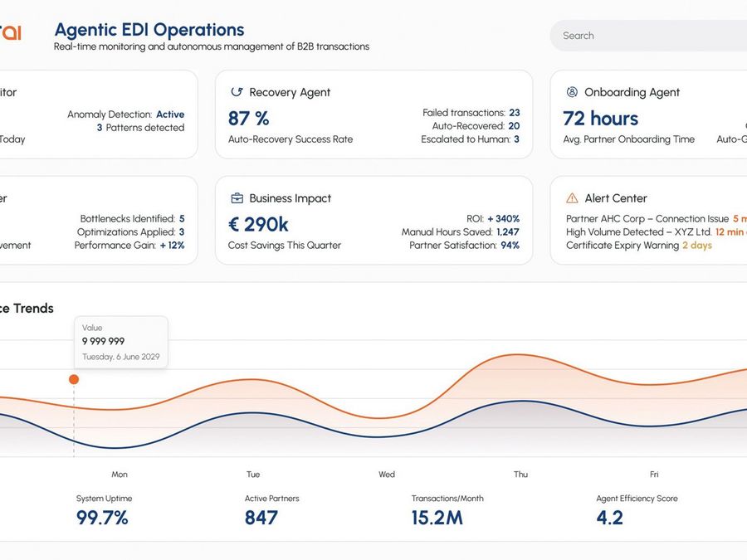
Task: Select the orange data point on the chart
Action: point(74,379)
